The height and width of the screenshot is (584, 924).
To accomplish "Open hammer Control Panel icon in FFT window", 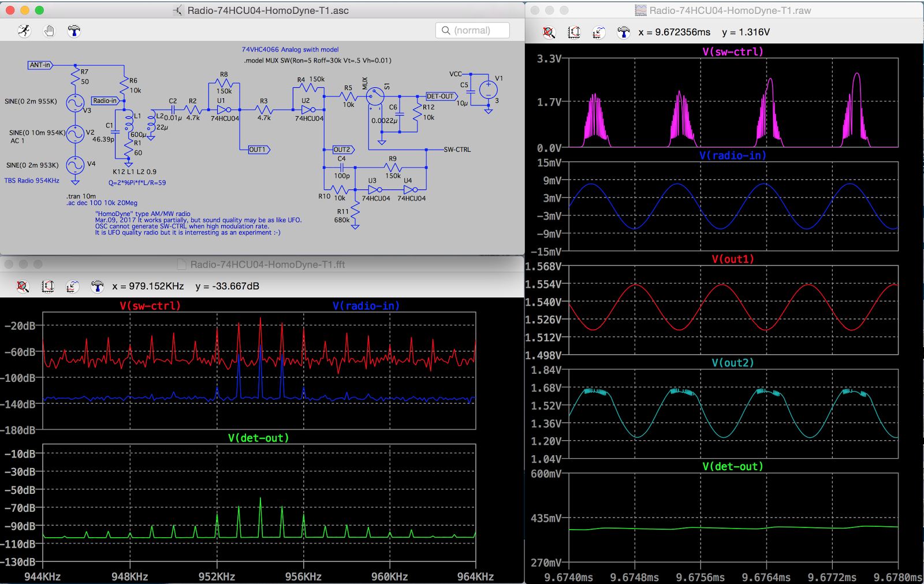I will point(98,287).
